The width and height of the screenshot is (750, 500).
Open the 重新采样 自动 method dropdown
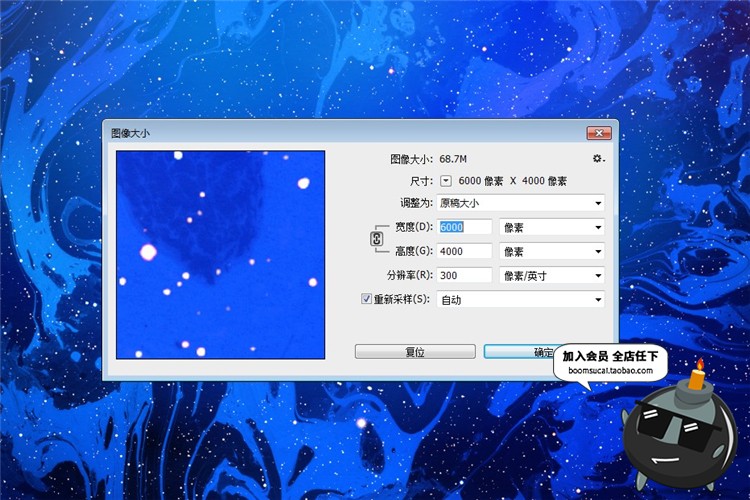click(x=520, y=300)
